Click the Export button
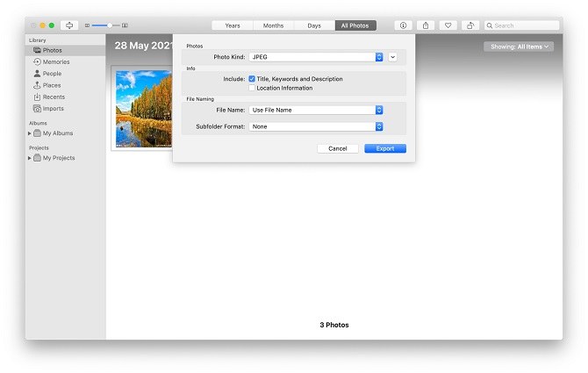The width and height of the screenshot is (588, 373). pos(384,148)
